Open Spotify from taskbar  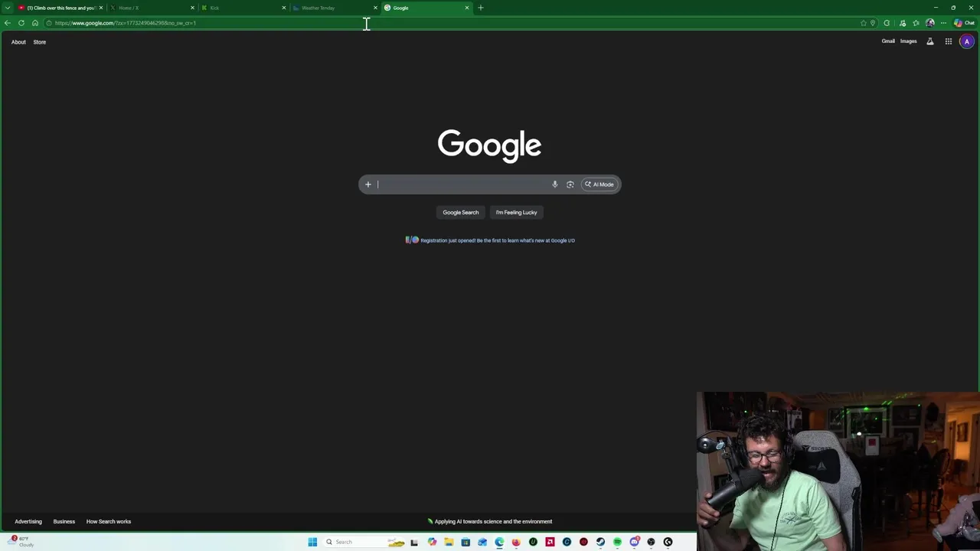(x=617, y=542)
